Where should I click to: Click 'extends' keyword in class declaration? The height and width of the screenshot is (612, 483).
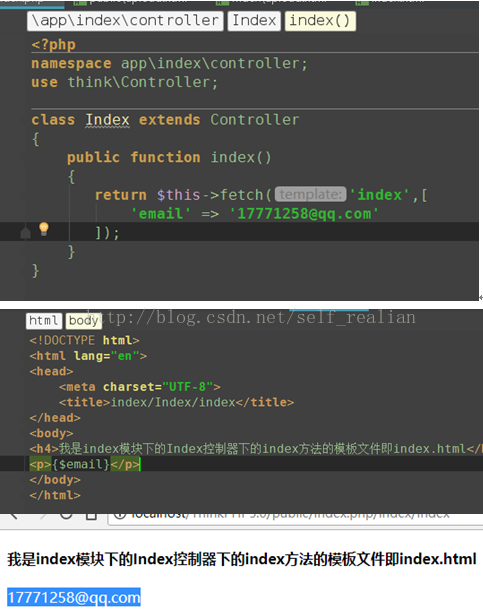(x=169, y=120)
